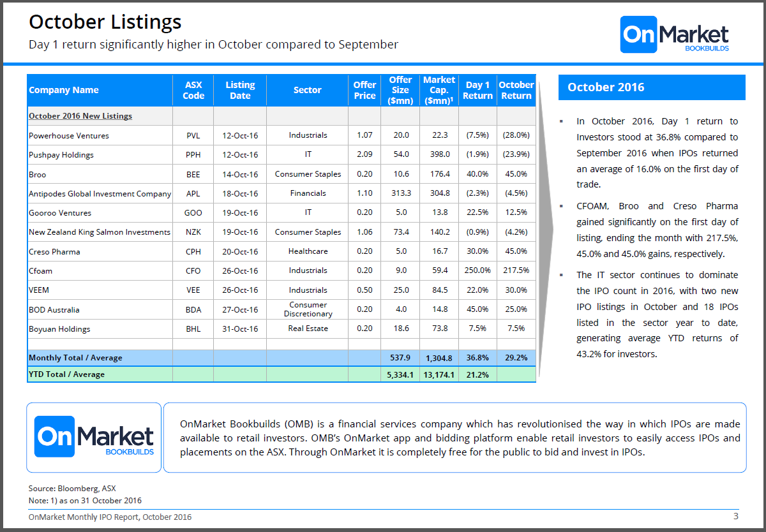Click the 217.5% October return value
This screenshot has width=766, height=532.
tap(516, 270)
